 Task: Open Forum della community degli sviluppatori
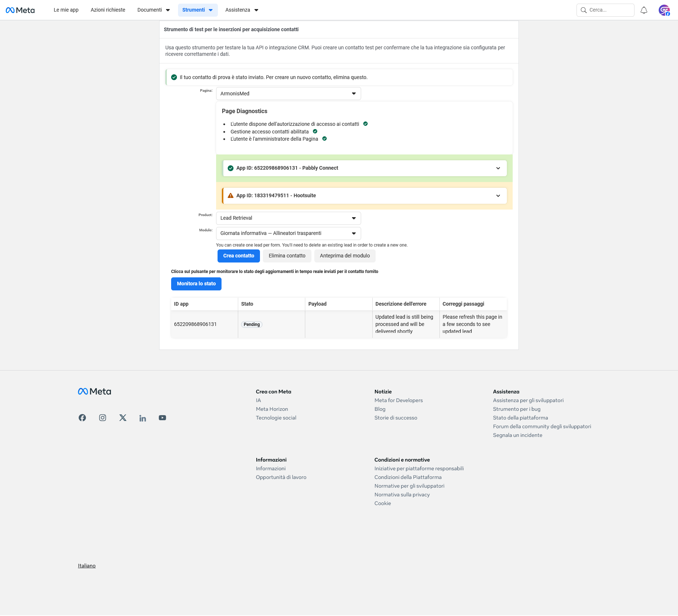click(x=542, y=426)
